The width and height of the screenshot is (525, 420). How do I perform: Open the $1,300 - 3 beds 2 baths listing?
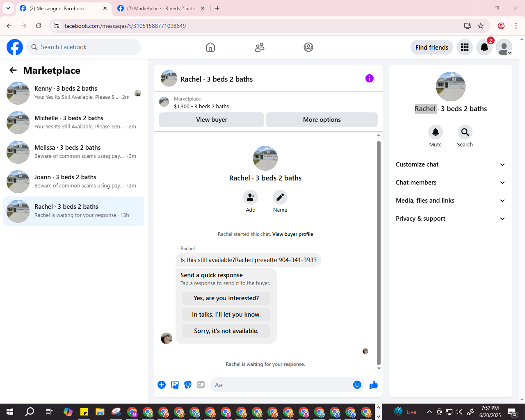pos(201,106)
